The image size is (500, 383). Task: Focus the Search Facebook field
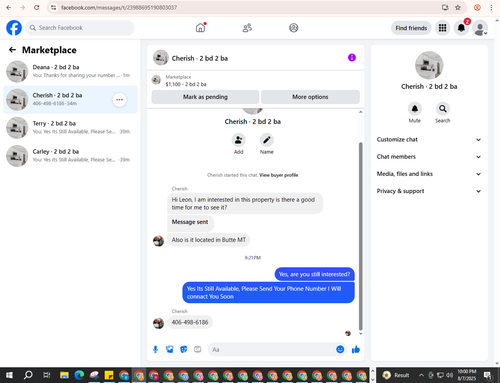tap(80, 28)
